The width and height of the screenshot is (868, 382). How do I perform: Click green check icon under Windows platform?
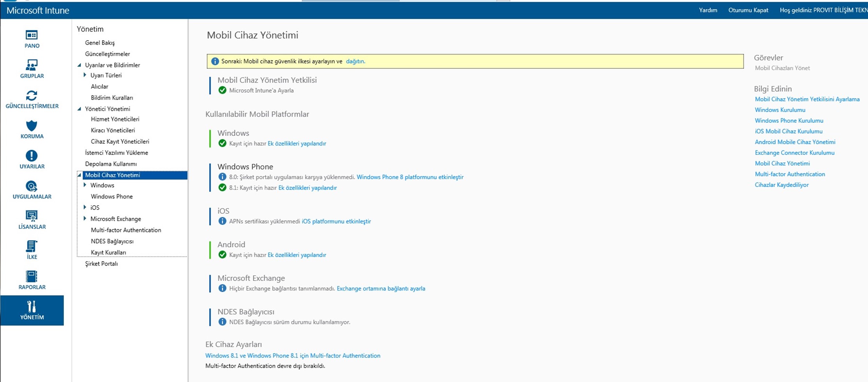[222, 143]
